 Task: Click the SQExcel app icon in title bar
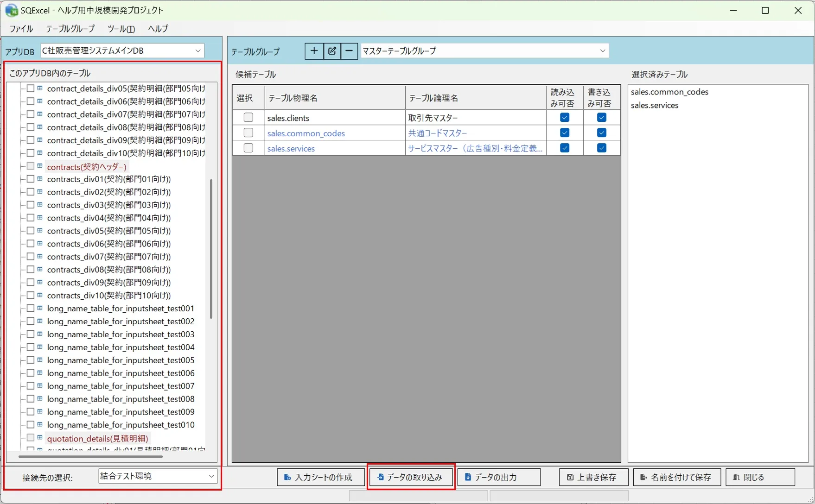click(x=12, y=10)
